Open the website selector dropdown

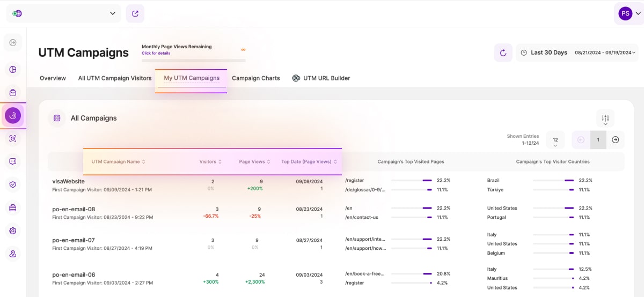(x=64, y=13)
